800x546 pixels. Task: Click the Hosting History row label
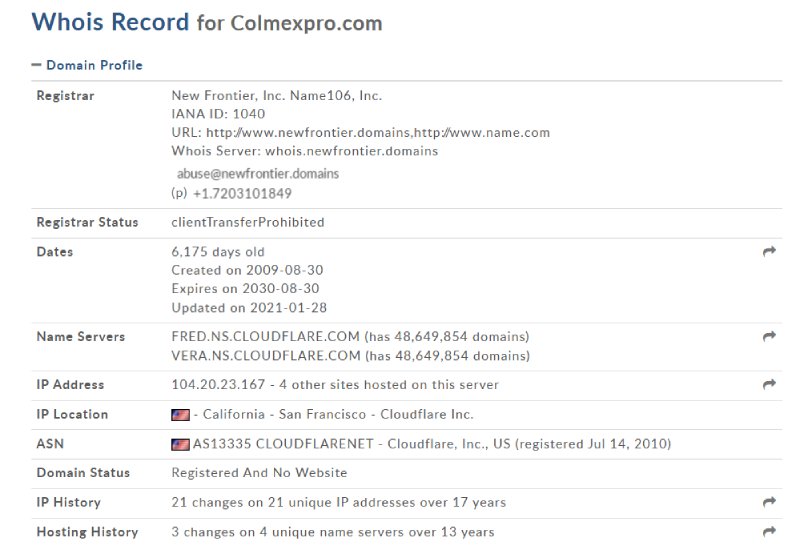(87, 532)
